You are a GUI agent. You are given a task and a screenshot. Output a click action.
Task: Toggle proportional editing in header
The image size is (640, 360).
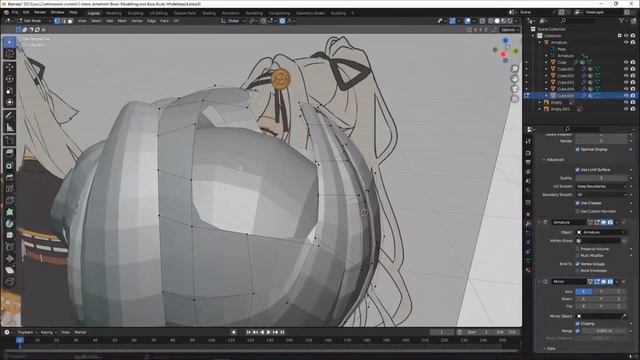point(282,21)
